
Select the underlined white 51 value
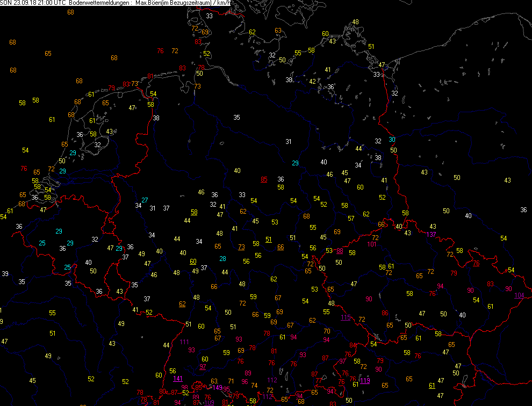click(269, 239)
